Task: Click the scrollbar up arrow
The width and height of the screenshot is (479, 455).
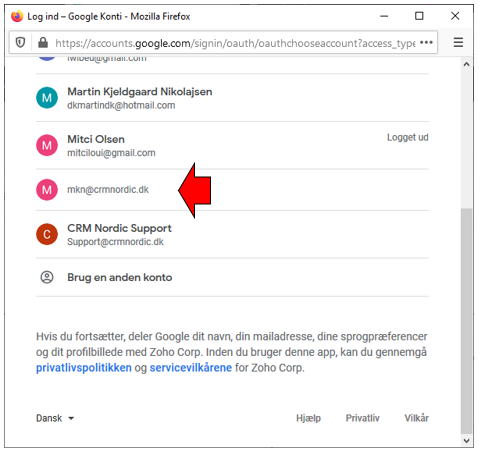Action: tap(467, 64)
